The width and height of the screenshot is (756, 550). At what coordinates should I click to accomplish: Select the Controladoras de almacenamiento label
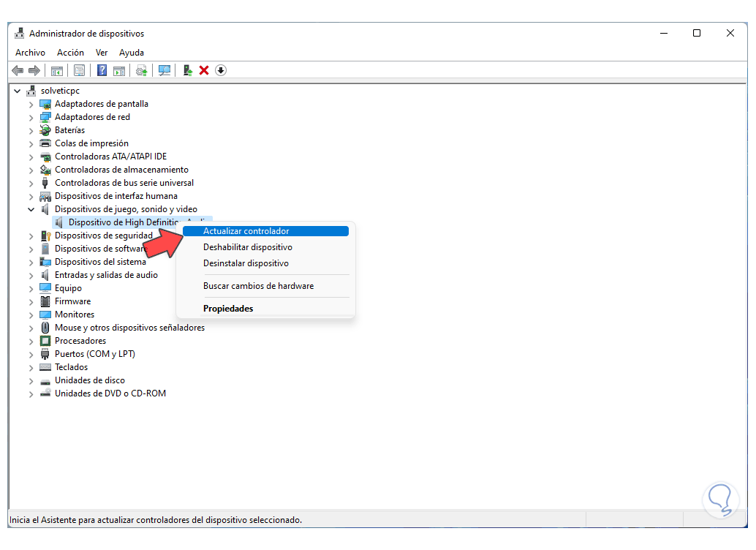(121, 170)
